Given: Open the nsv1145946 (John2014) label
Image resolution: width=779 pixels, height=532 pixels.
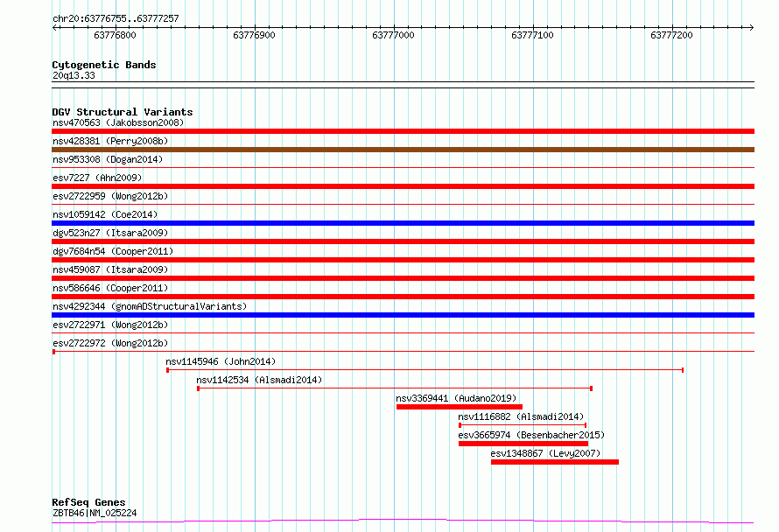Looking at the screenshot, I should (x=221, y=361).
